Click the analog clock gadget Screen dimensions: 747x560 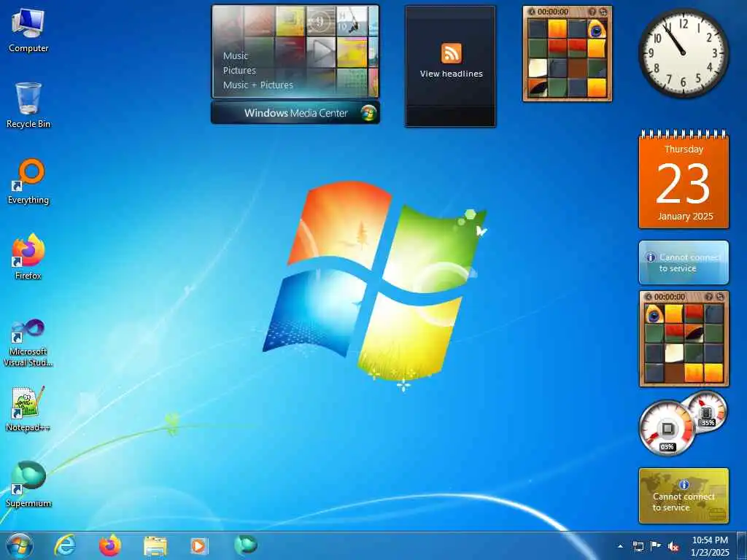(683, 52)
